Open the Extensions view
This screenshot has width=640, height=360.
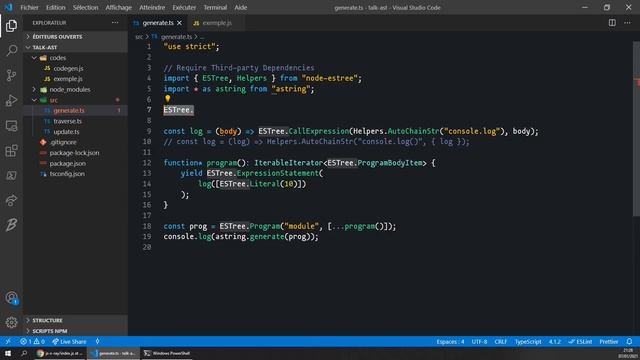click(11, 151)
